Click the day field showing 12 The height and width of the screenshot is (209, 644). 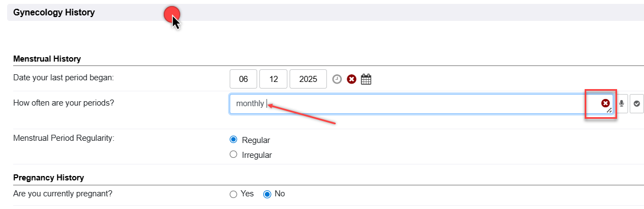tap(273, 79)
